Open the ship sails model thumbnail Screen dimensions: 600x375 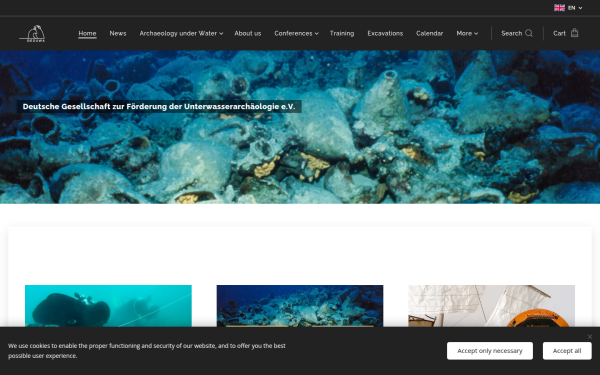pos(491,306)
